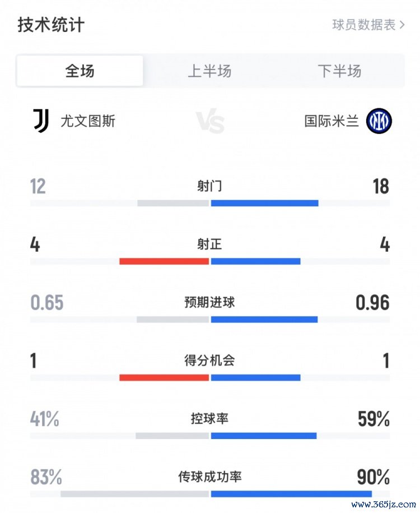Screen dimensions: 420x513
Task: Click Inter's 90% pass accuracy value
Action: [x=374, y=477]
